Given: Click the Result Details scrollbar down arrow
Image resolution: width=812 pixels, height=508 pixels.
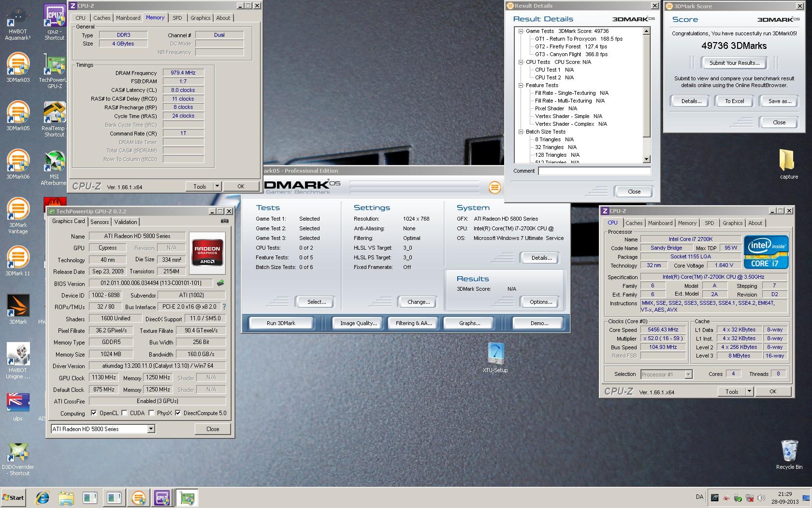Looking at the screenshot, I should 647,159.
